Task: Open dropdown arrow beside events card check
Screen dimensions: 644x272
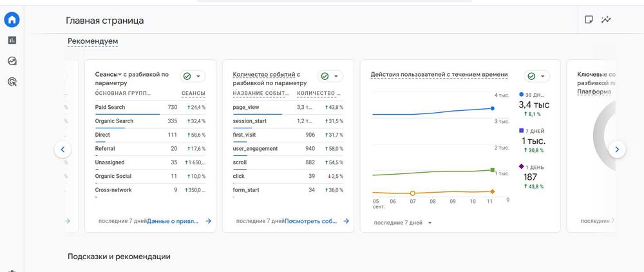Action: (x=336, y=77)
